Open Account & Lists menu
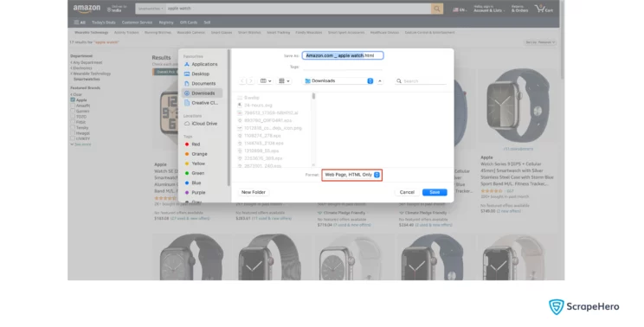 pos(489,9)
